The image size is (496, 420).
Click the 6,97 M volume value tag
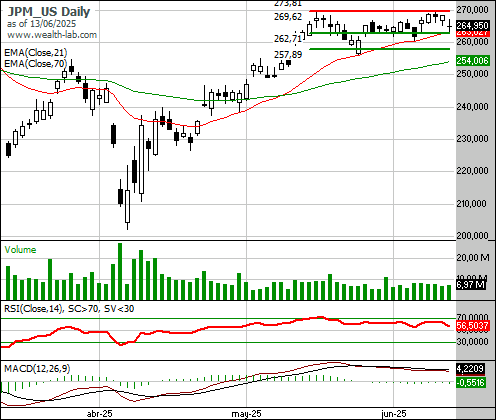click(x=471, y=285)
